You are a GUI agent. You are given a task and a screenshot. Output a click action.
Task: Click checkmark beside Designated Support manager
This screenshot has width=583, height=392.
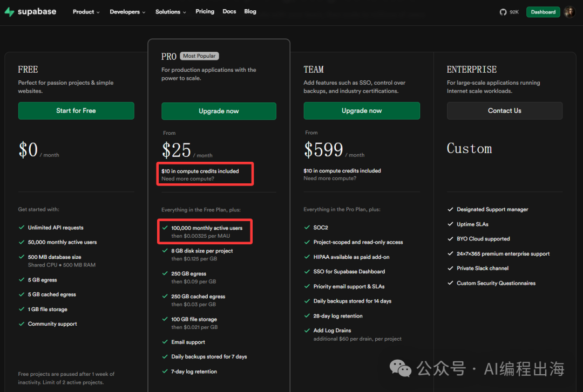point(451,209)
